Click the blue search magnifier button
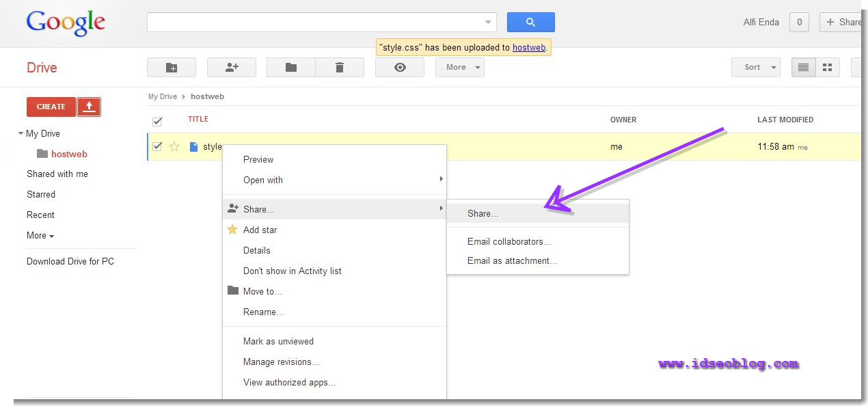Image resolution: width=868 pixels, height=406 pixels. click(530, 22)
